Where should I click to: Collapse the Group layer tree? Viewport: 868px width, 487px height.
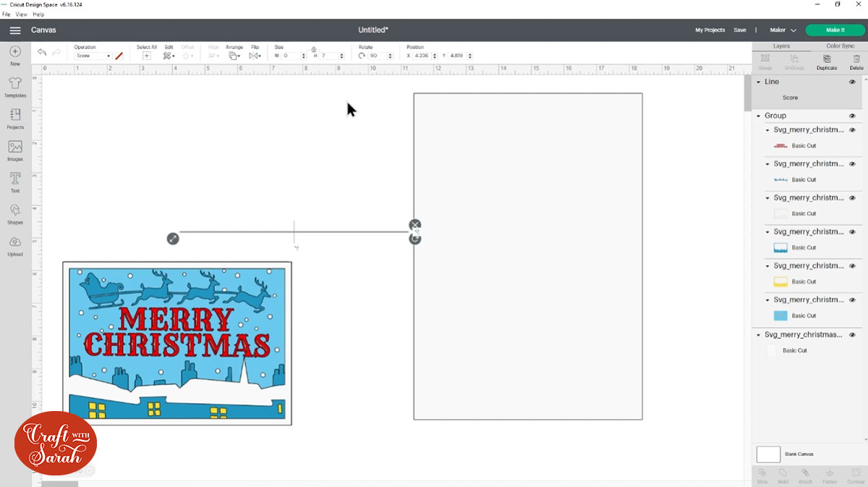759,116
